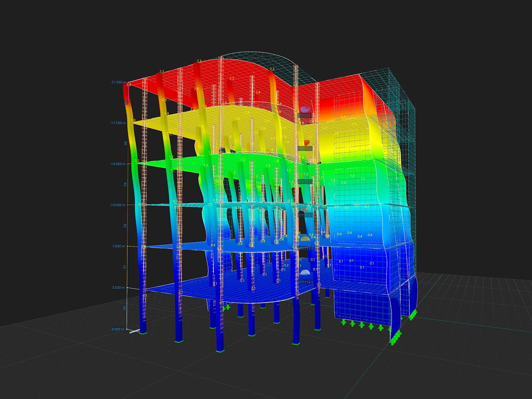Click the blue hemisphere load symbol at bottom level
532x399 pixels.
coord(305,272)
